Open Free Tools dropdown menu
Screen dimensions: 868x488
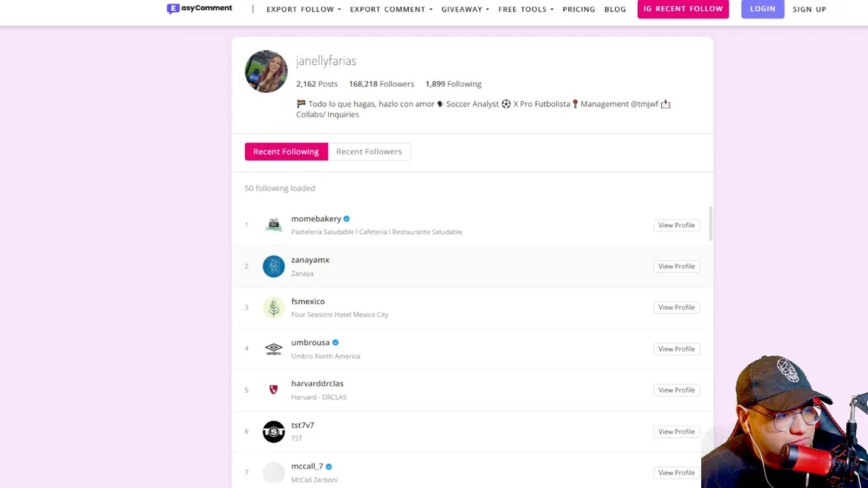(x=526, y=9)
